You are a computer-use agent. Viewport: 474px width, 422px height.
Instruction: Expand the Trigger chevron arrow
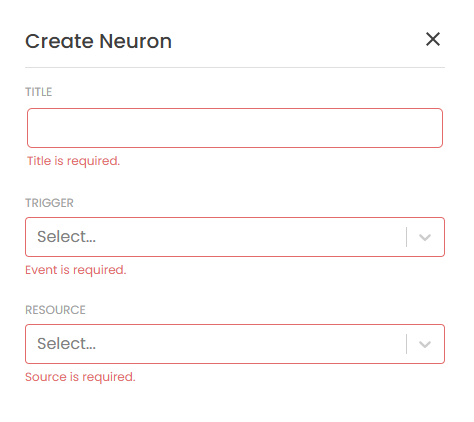425,237
